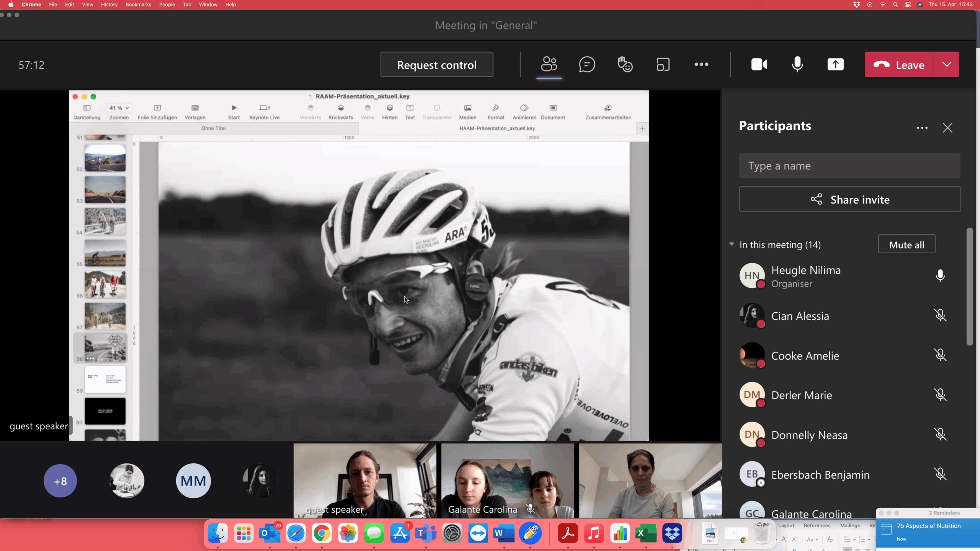Click the show participants icon
Viewport: 980px width, 551px height.
[549, 65]
